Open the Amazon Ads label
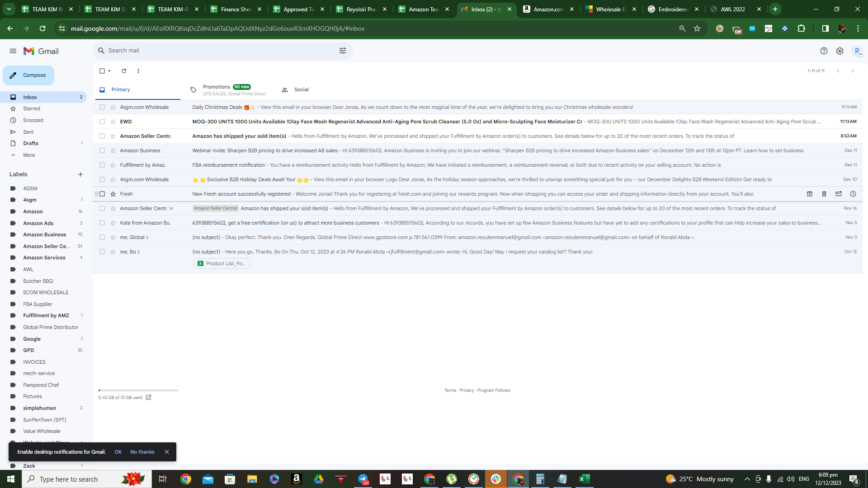The width and height of the screenshot is (868, 488). click(x=38, y=223)
